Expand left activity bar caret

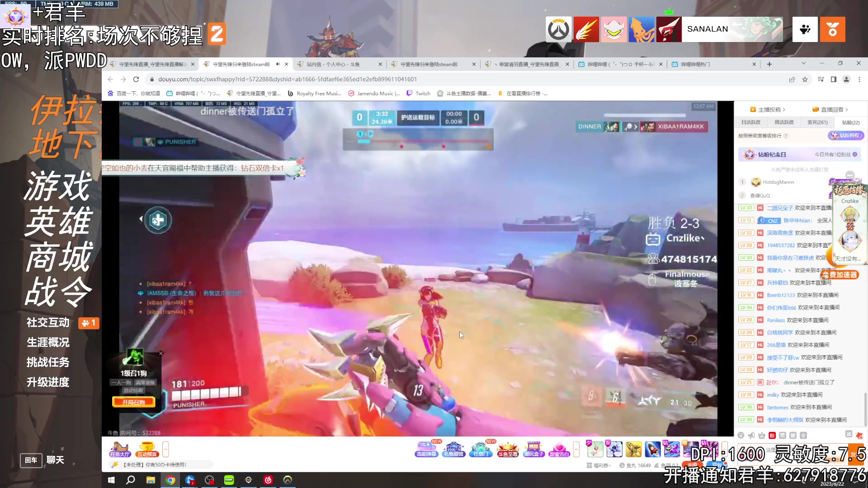click(165, 449)
